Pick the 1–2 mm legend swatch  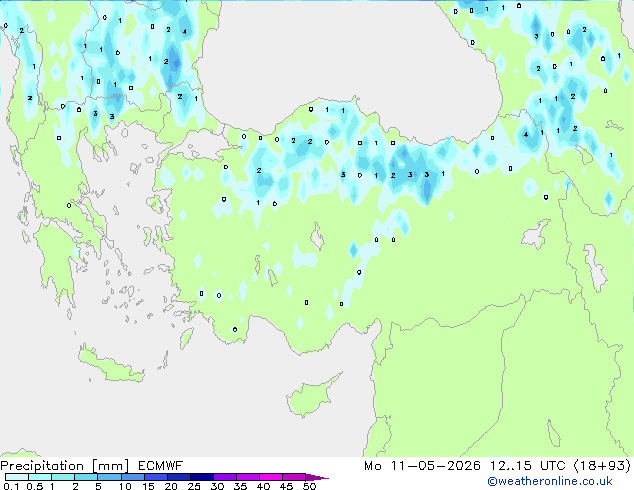(x=63, y=477)
